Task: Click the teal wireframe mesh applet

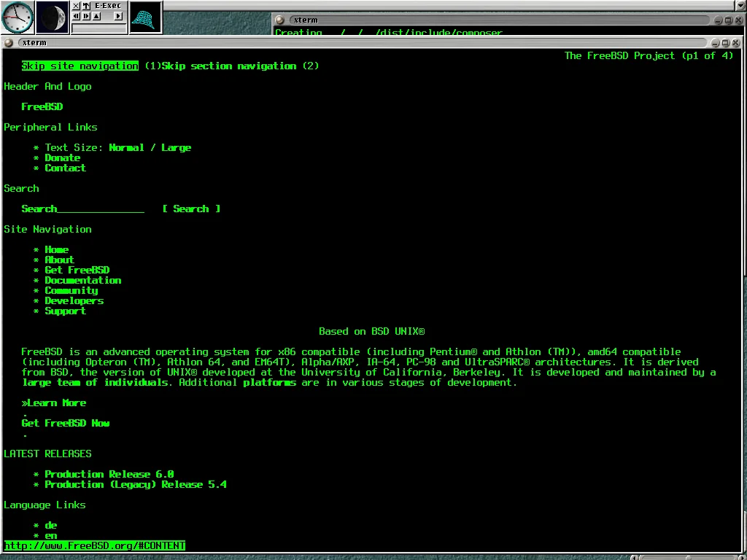Action: point(145,17)
